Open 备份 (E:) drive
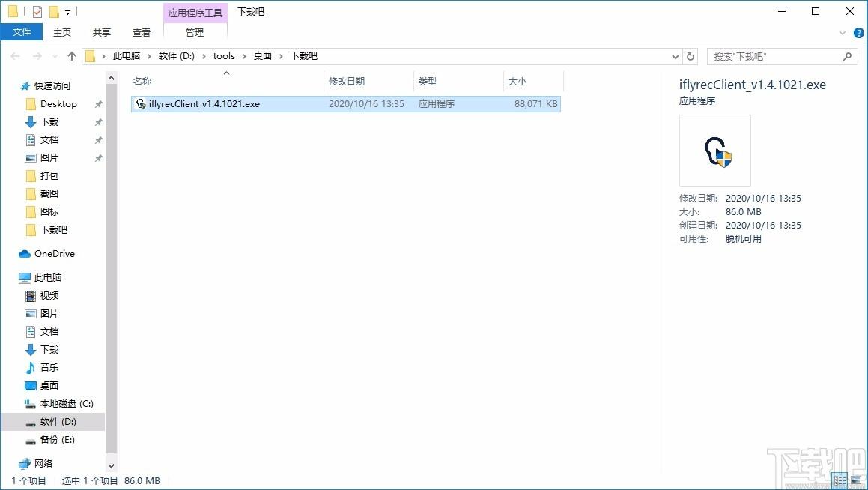868x490 pixels. tap(57, 440)
